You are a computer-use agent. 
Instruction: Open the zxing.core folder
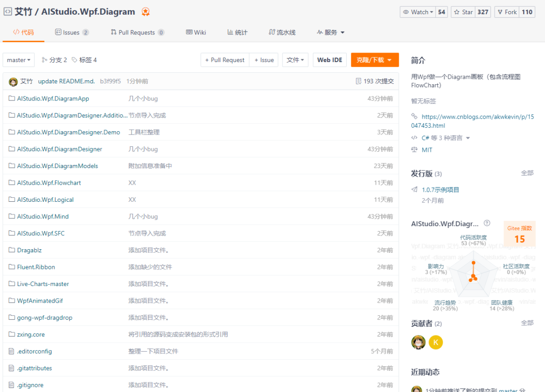coord(31,334)
